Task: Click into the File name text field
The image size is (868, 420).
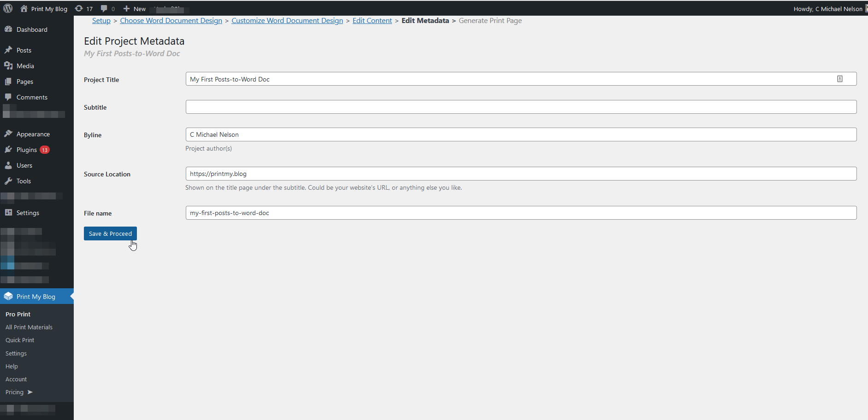Action: pos(521,213)
